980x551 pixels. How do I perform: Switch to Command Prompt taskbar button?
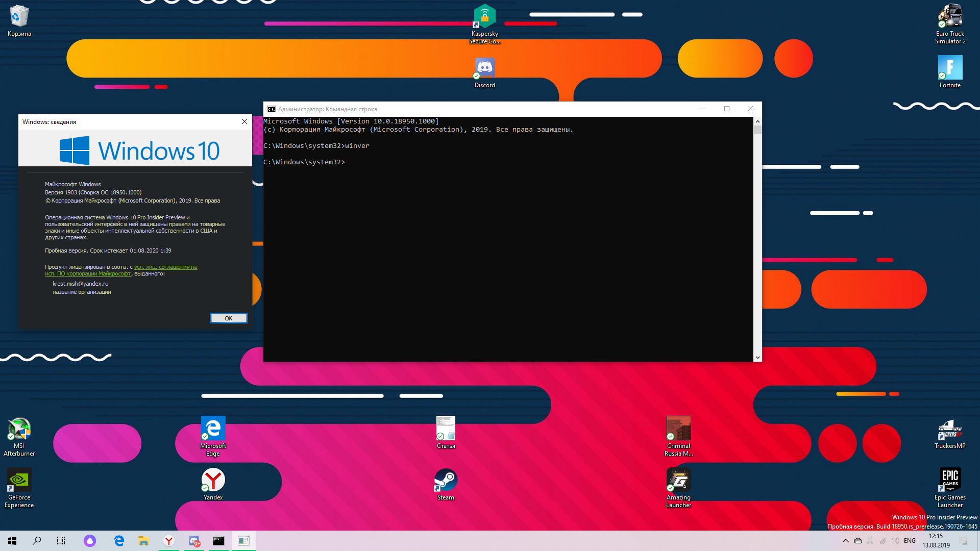pyautogui.click(x=218, y=541)
